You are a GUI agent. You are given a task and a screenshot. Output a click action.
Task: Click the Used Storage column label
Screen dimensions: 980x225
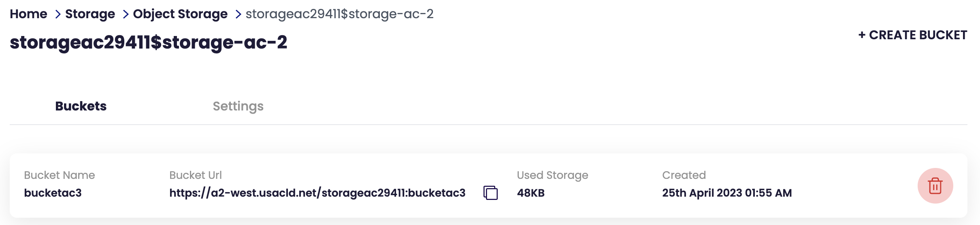552,175
